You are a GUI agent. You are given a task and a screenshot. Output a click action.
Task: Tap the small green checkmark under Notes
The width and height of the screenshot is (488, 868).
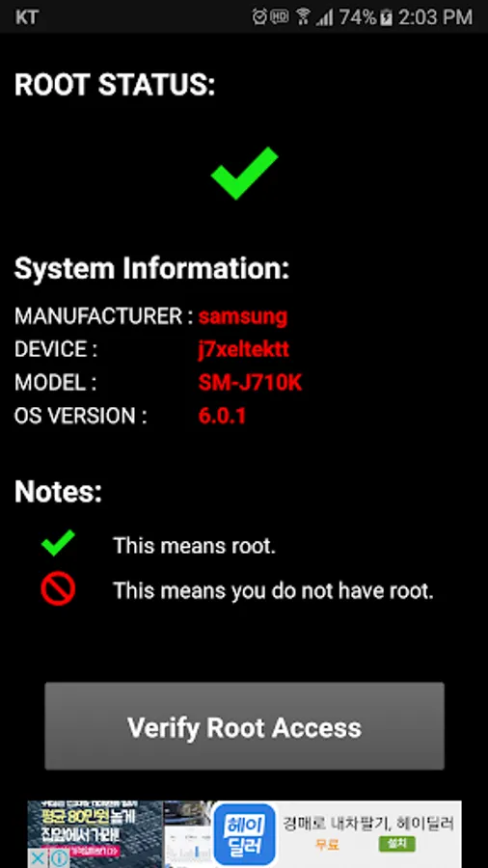[x=58, y=543]
